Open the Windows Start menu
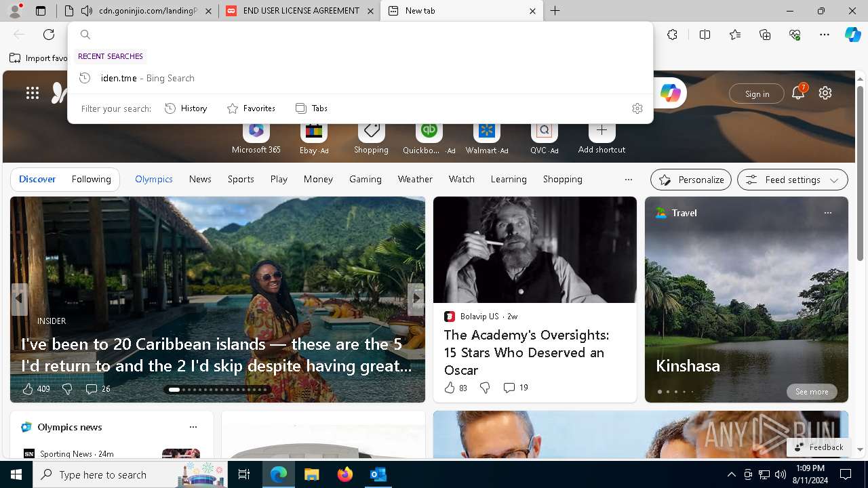 [16, 474]
